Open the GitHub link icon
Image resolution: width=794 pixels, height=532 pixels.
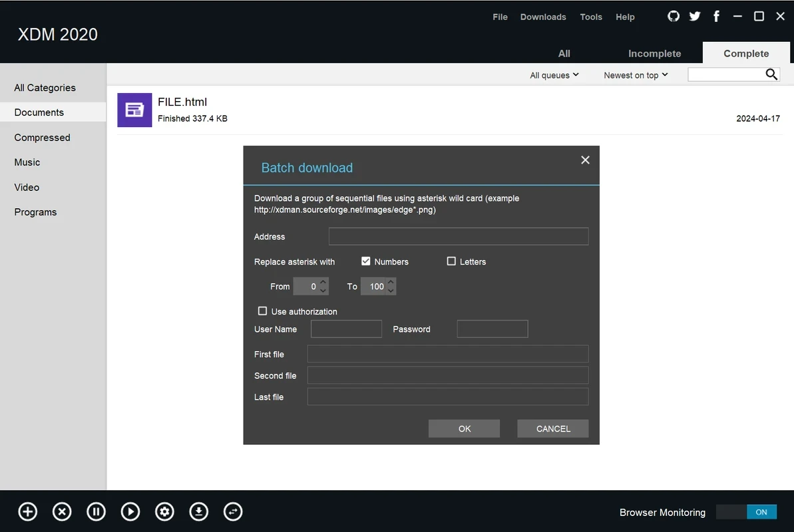673,16
